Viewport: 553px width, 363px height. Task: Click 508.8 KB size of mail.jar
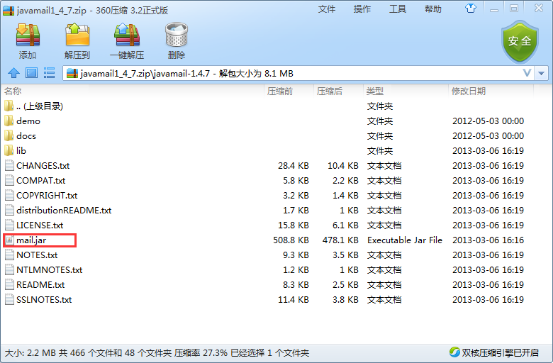point(291,240)
